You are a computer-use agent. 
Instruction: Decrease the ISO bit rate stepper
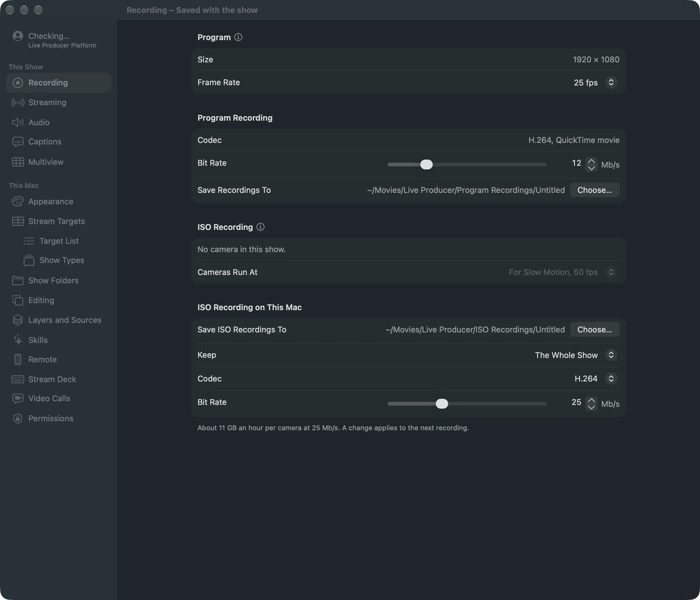pyautogui.click(x=591, y=407)
